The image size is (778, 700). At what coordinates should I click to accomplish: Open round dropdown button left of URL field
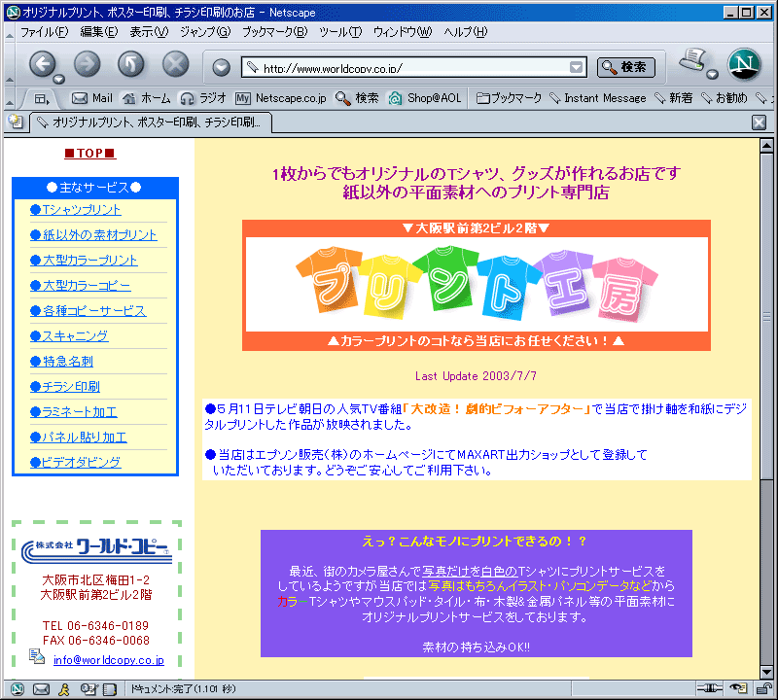(x=222, y=67)
